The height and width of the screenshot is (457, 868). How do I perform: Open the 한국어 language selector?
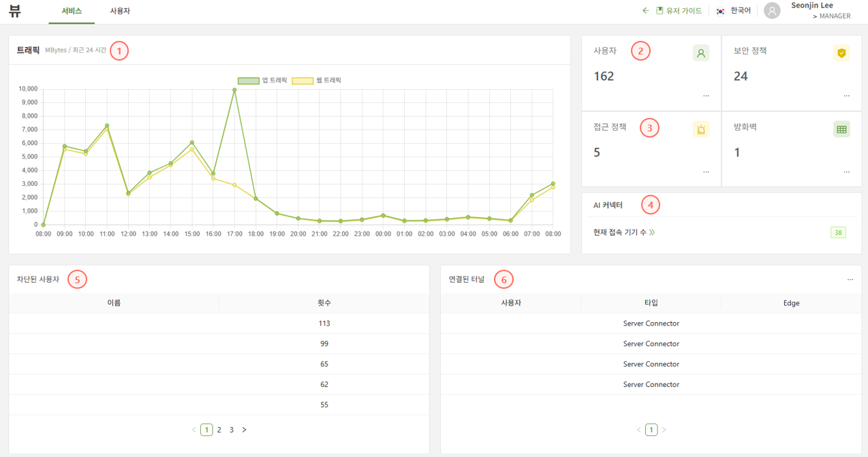pos(741,11)
